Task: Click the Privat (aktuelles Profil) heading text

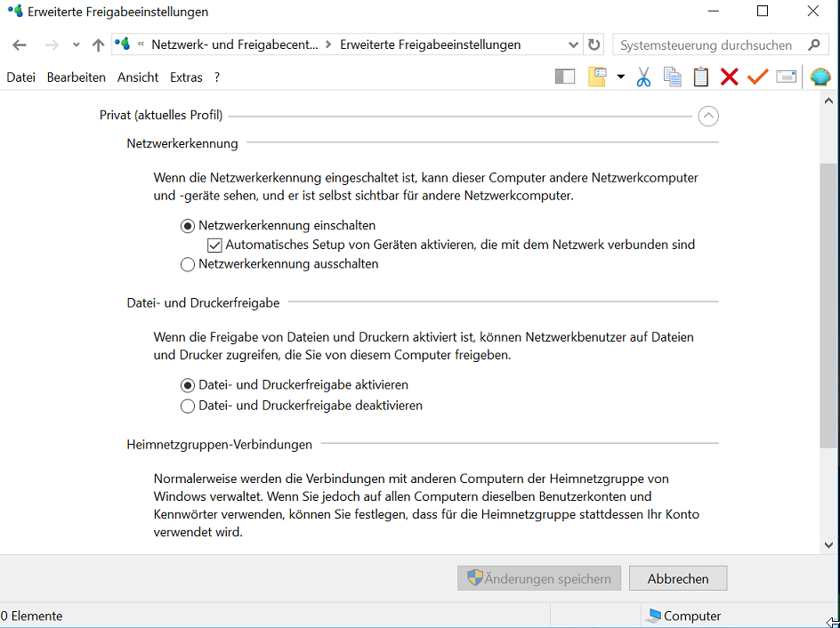Action: tap(161, 115)
